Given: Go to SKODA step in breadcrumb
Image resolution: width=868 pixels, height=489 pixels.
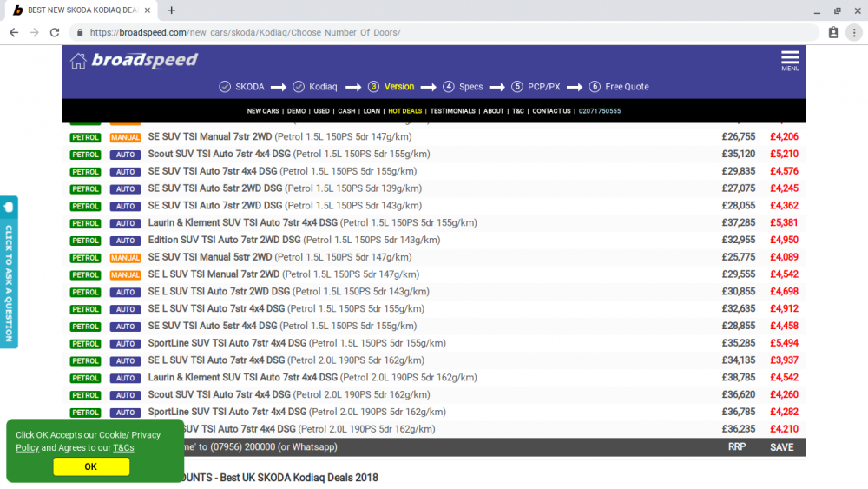Looking at the screenshot, I should (242, 87).
